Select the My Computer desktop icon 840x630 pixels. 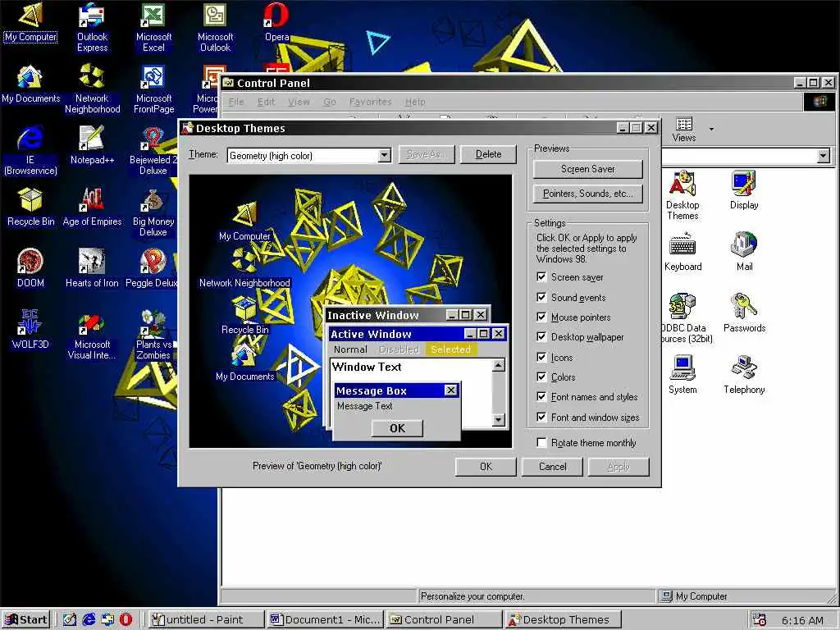coord(30,21)
